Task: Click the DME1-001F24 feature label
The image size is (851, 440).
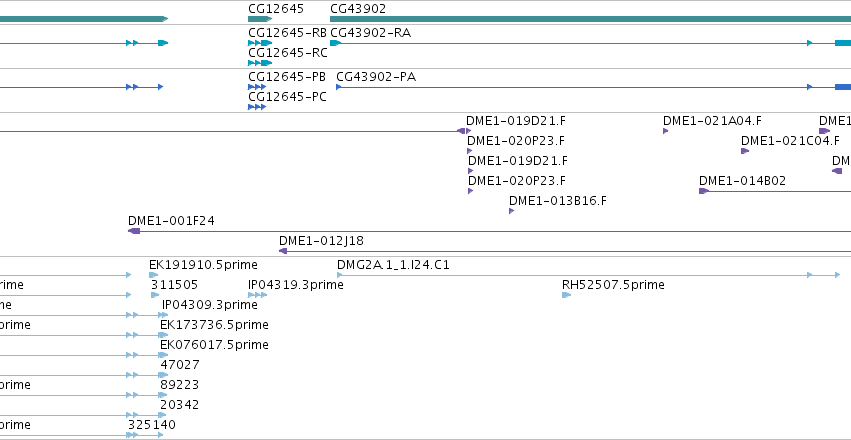Action: (171, 221)
